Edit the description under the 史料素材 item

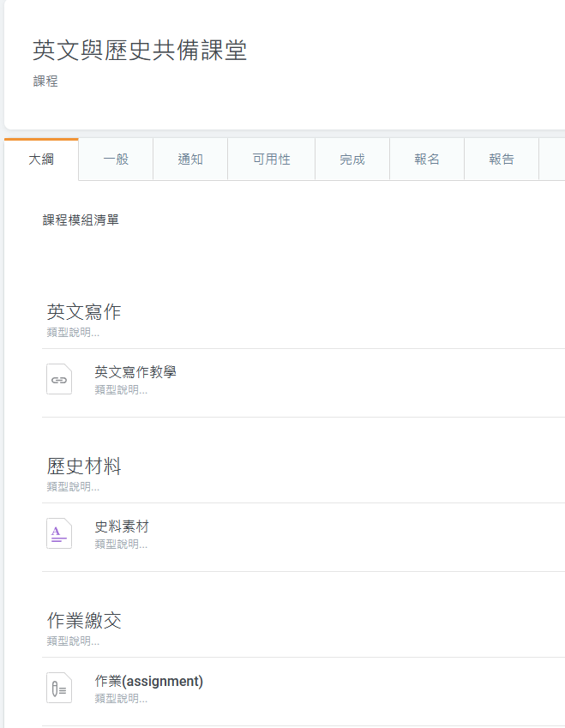[x=121, y=544]
